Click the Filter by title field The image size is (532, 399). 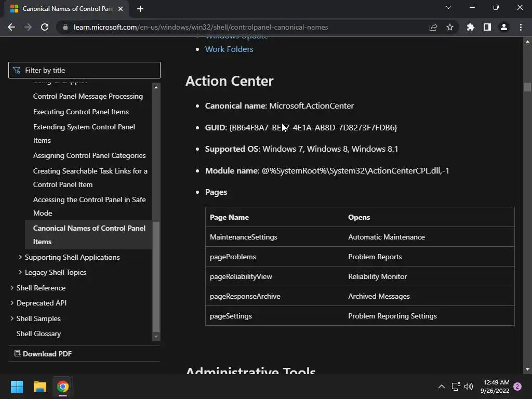(x=84, y=70)
